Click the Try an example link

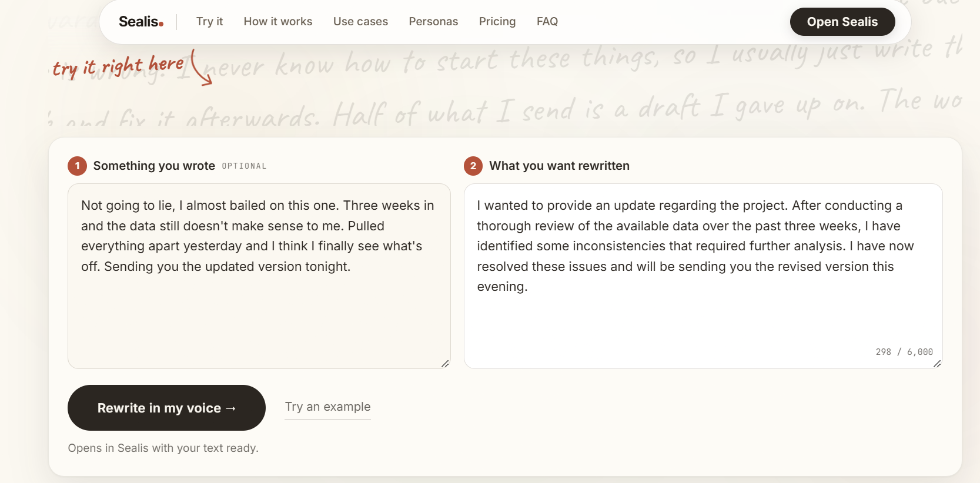(x=327, y=407)
